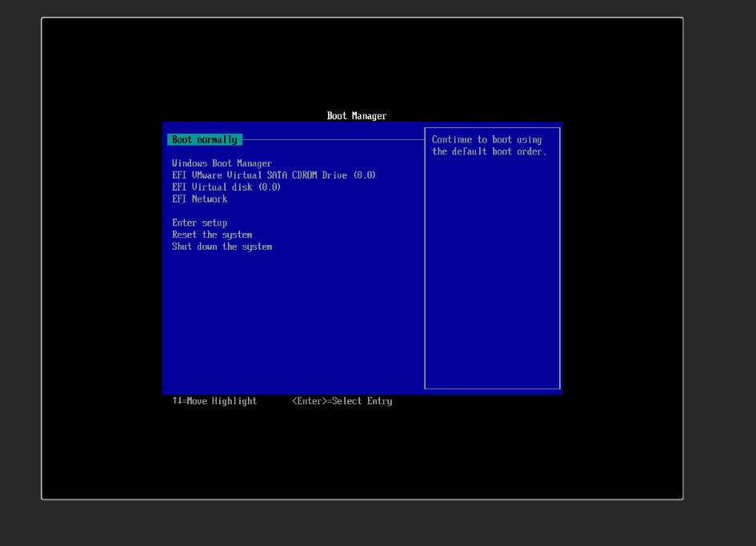Select EFI Virtual disk (0.0) entry
The width and height of the screenshot is (756, 546).
click(226, 187)
